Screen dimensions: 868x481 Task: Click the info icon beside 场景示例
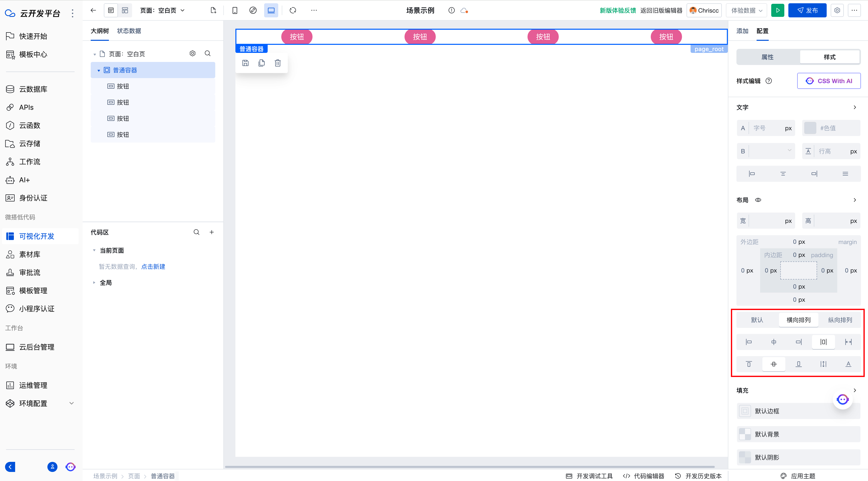452,10
